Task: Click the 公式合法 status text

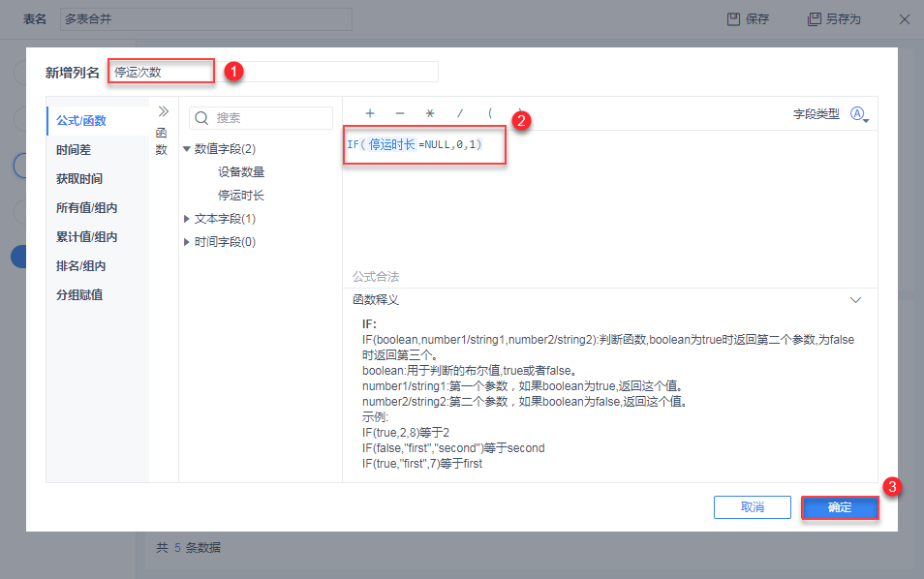Action: click(x=376, y=276)
